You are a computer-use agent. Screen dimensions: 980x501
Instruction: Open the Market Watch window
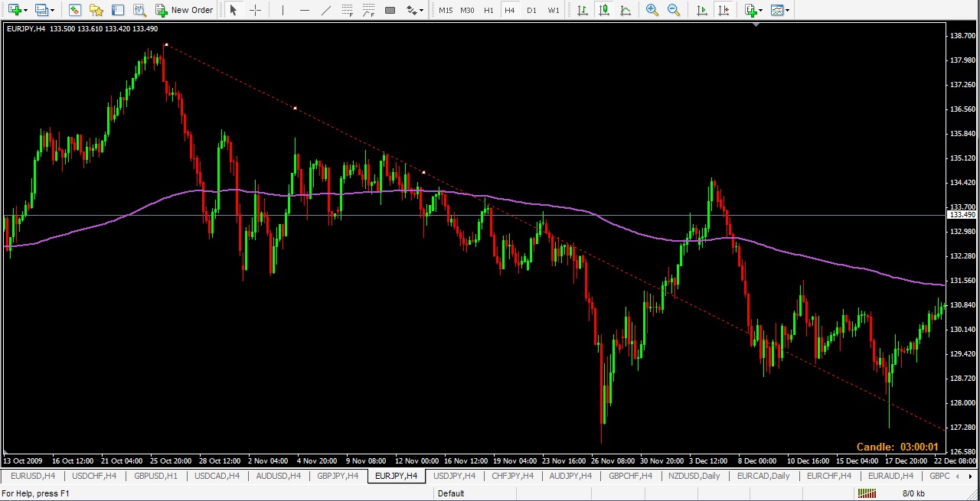(x=75, y=10)
